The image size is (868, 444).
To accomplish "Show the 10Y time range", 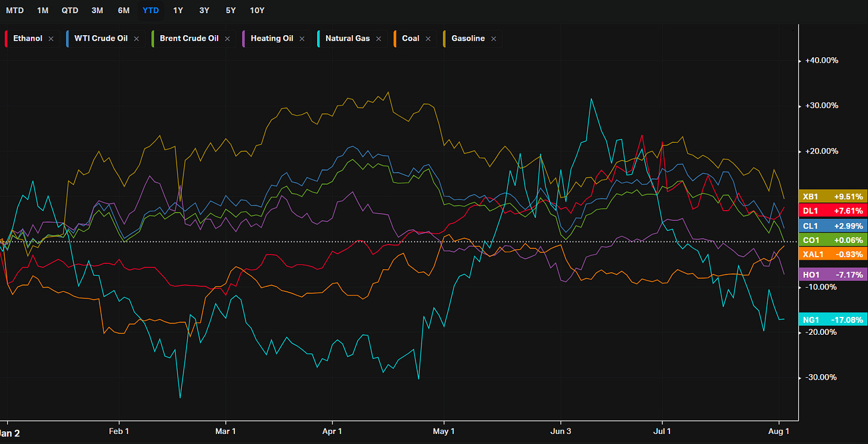I will (257, 11).
